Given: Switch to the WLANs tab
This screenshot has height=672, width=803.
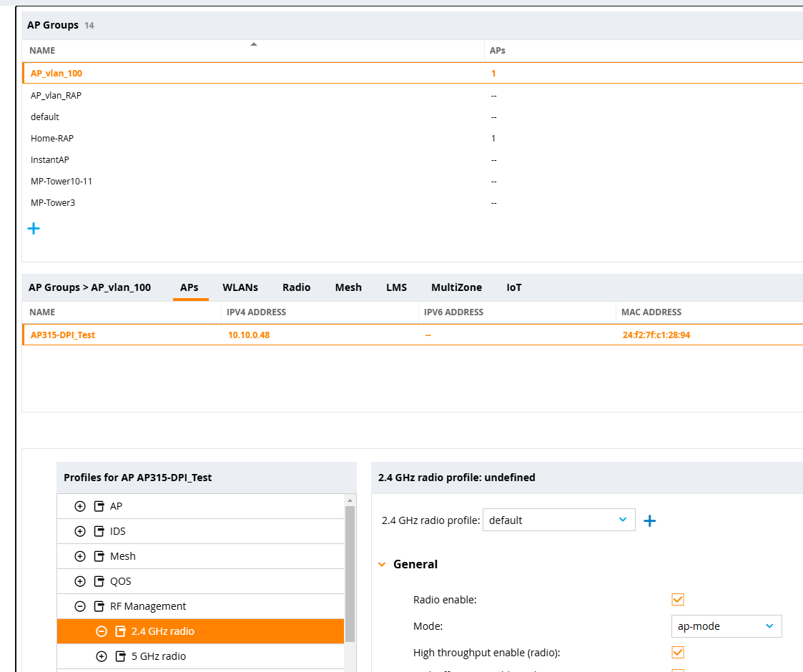Looking at the screenshot, I should coord(240,287).
